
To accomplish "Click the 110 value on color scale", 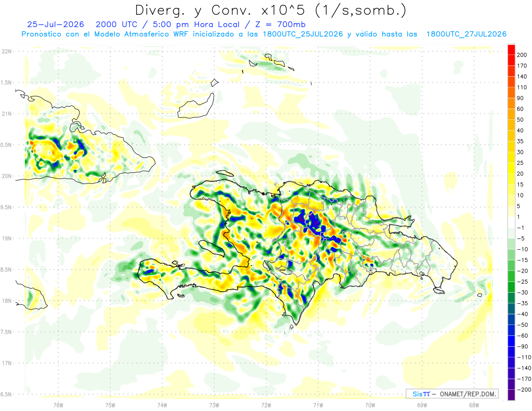I will point(522,87).
